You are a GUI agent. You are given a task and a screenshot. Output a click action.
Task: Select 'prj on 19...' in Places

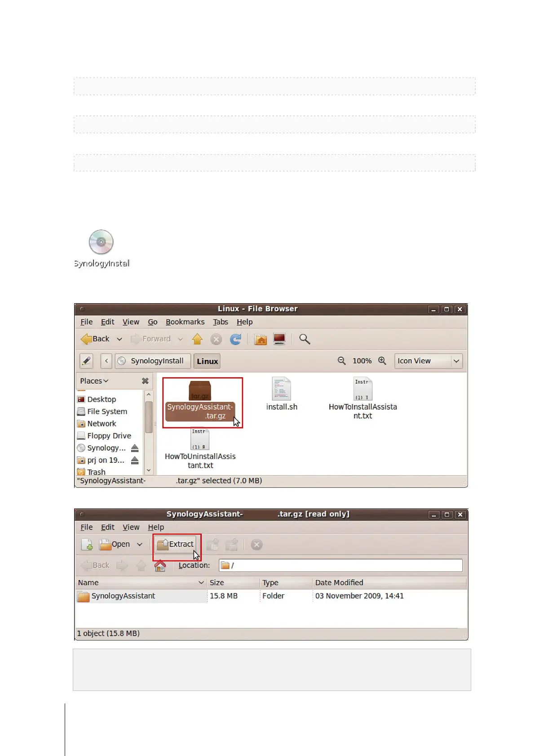pos(101,460)
